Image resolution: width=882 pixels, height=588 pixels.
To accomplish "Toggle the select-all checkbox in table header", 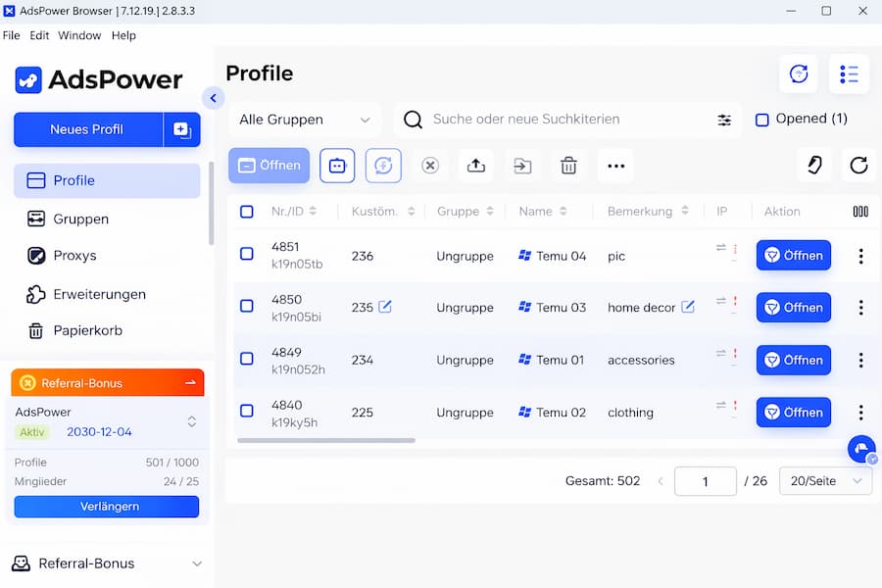I will tap(247, 212).
